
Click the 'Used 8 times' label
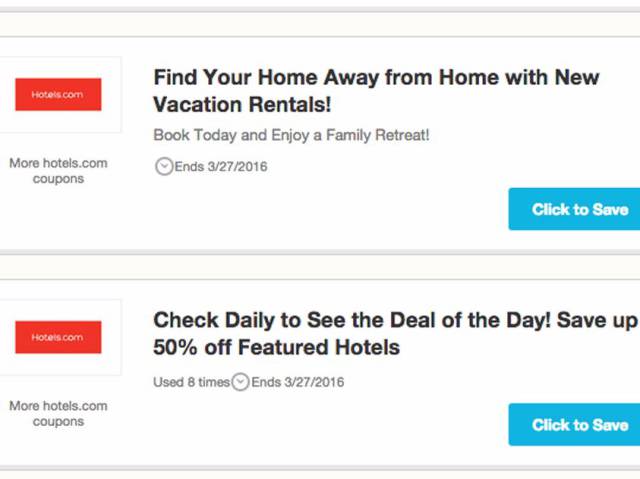[191, 382]
